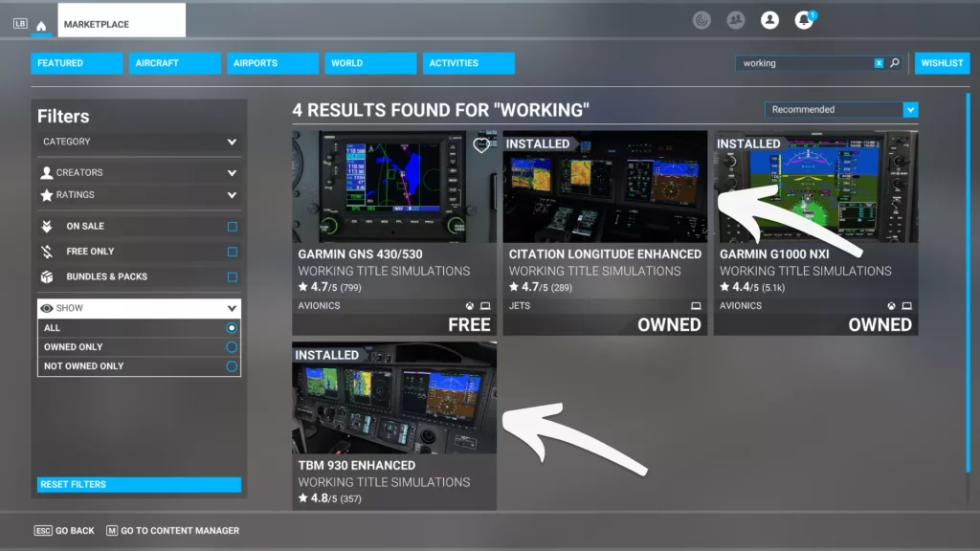980x551 pixels.
Task: Click the PC platform icon on Citation Longitude card
Action: click(x=696, y=304)
